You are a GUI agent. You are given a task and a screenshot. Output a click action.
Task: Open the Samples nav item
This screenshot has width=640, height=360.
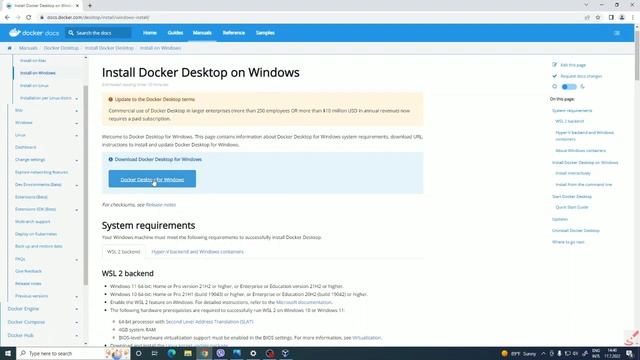[265, 33]
